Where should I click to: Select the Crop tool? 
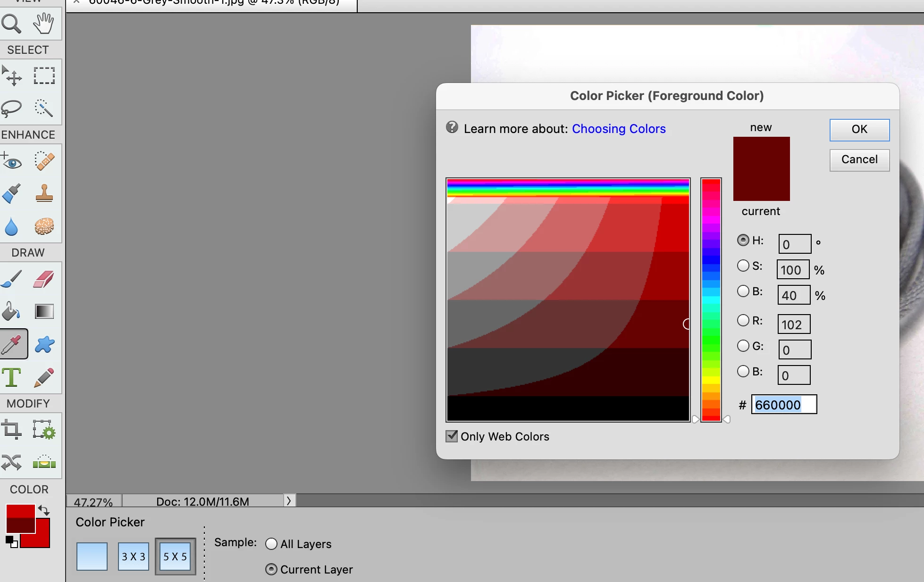click(x=12, y=430)
